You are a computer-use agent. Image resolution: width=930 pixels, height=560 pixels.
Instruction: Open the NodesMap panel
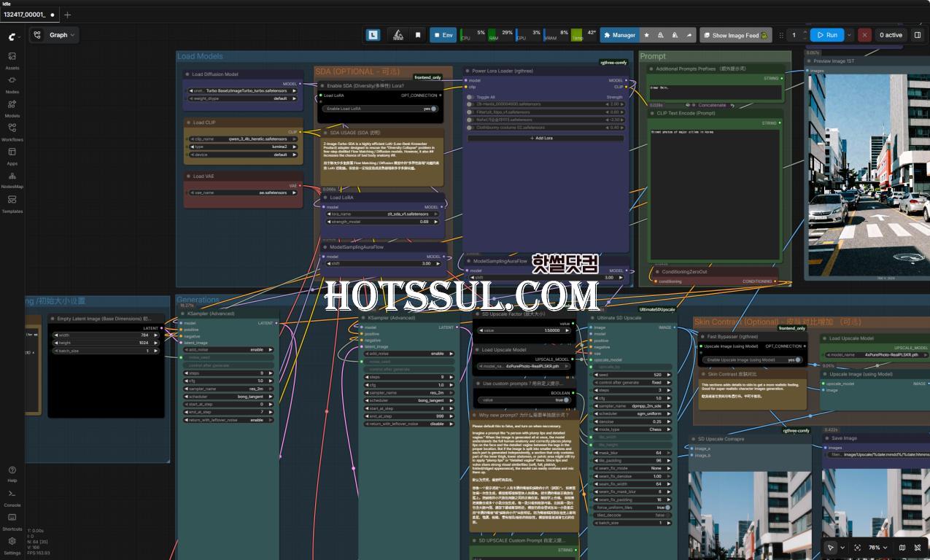pyautogui.click(x=12, y=179)
